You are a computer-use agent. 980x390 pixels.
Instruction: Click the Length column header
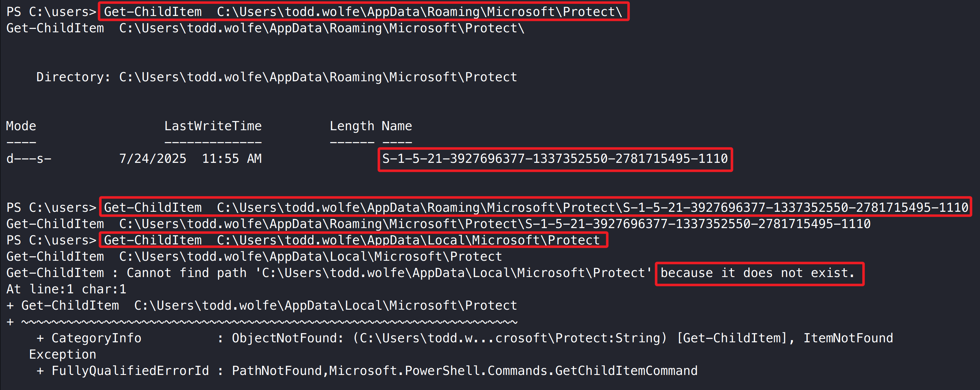[352, 126]
